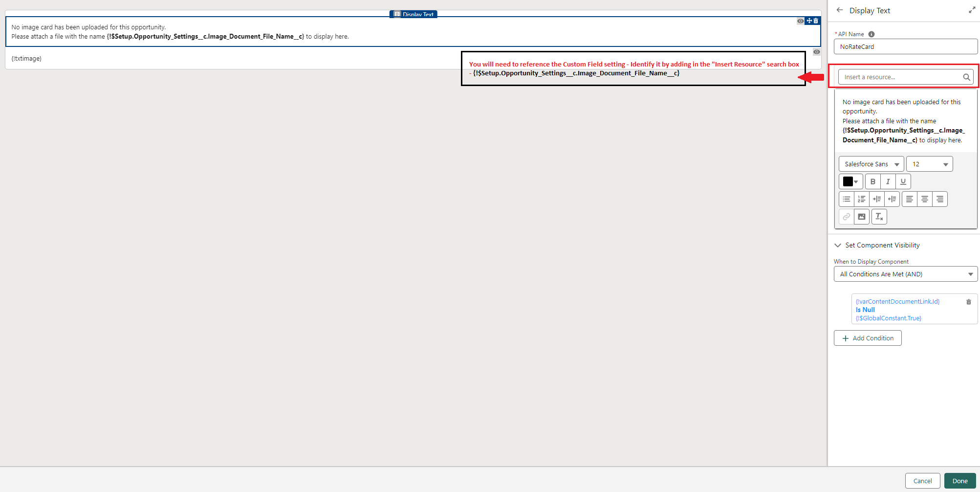Toggle bold formatting
The height and width of the screenshot is (492, 980).
[x=872, y=181]
